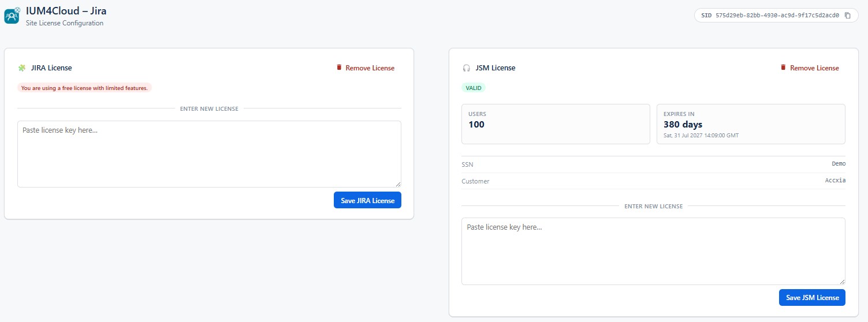Click the IUM4Cloud app logo icon

[12, 16]
